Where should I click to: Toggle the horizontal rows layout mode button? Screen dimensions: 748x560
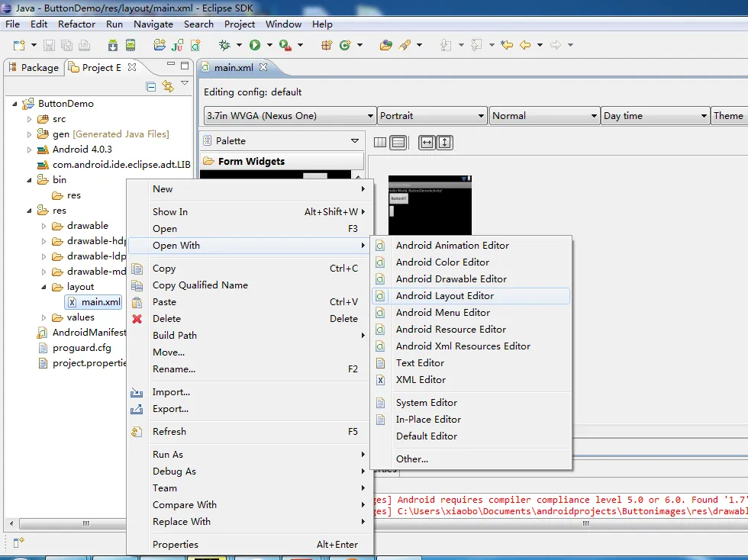tap(398, 142)
